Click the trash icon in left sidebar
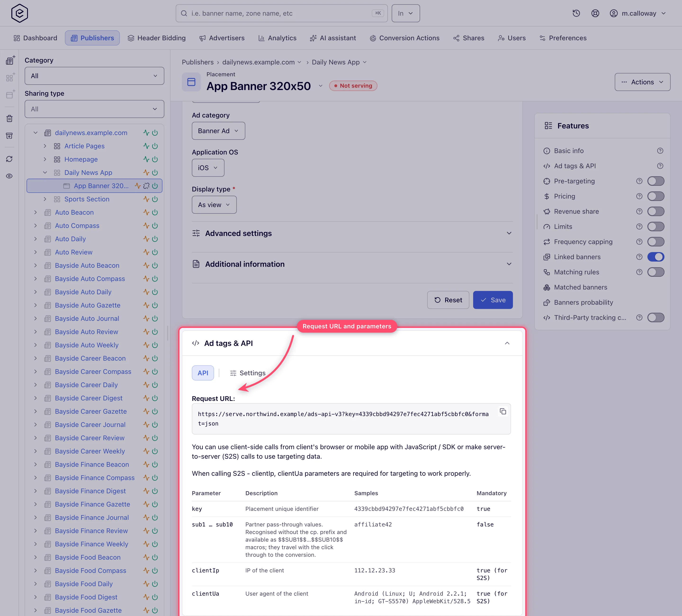Viewport: 682px width, 616px height. (9, 118)
